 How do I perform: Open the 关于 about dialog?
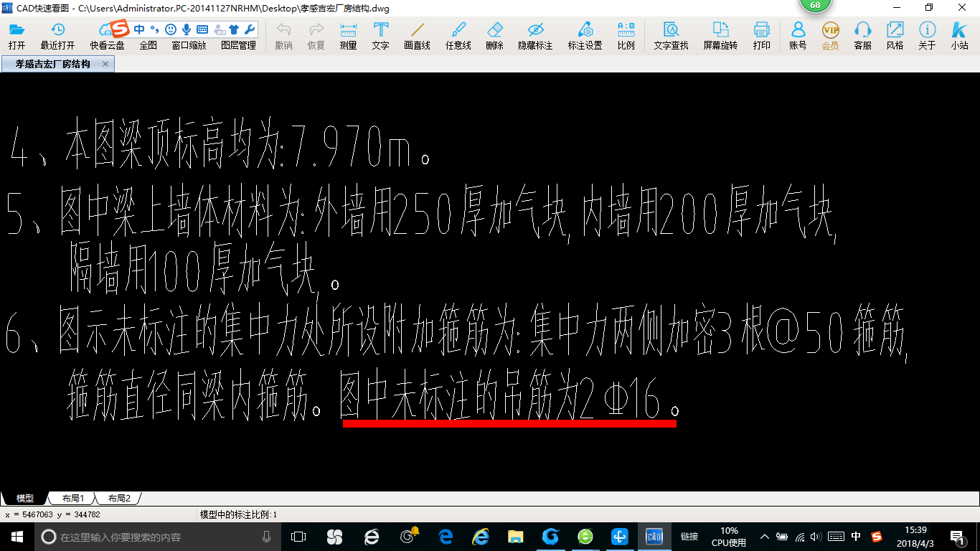pos(927,35)
